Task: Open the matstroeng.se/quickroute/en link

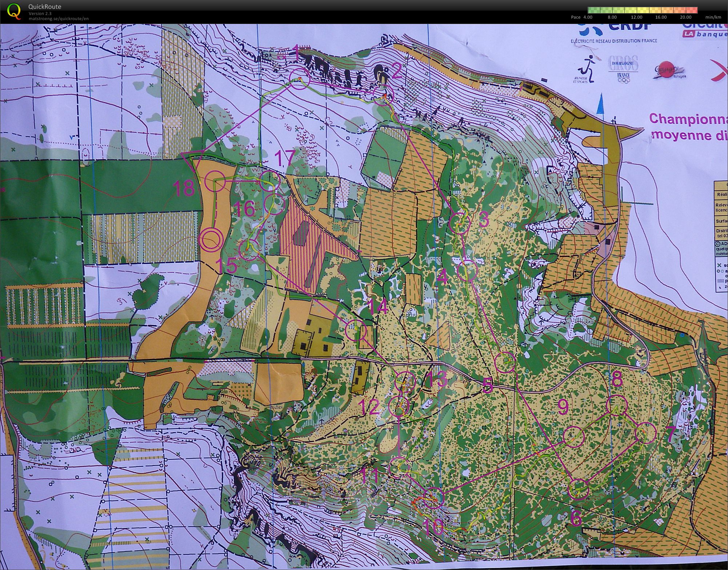Action: pos(59,19)
